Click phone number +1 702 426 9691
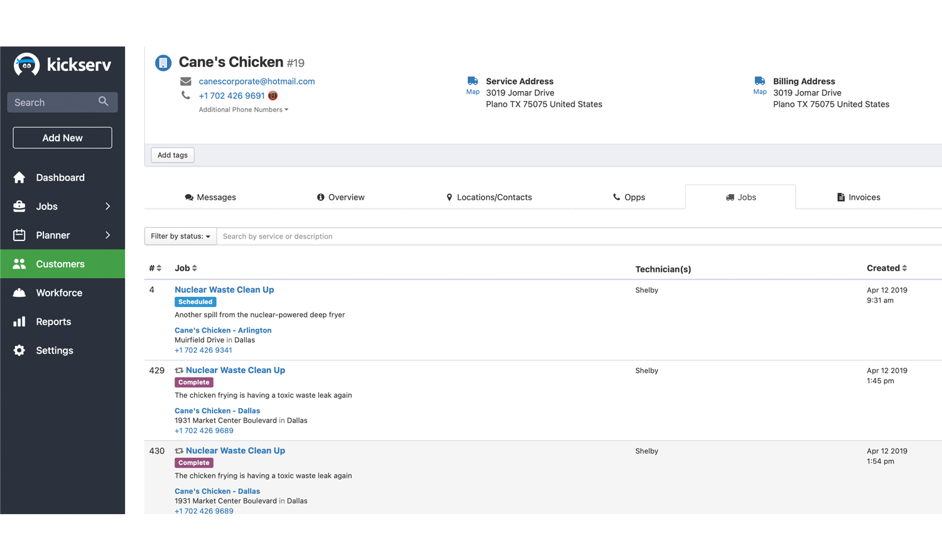Viewport: 942px width, 560px height. click(232, 95)
